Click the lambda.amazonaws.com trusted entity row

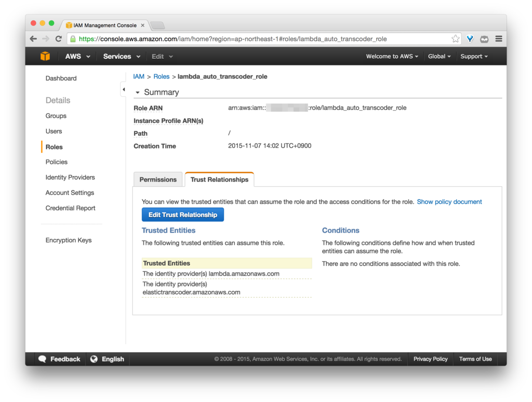click(x=227, y=274)
